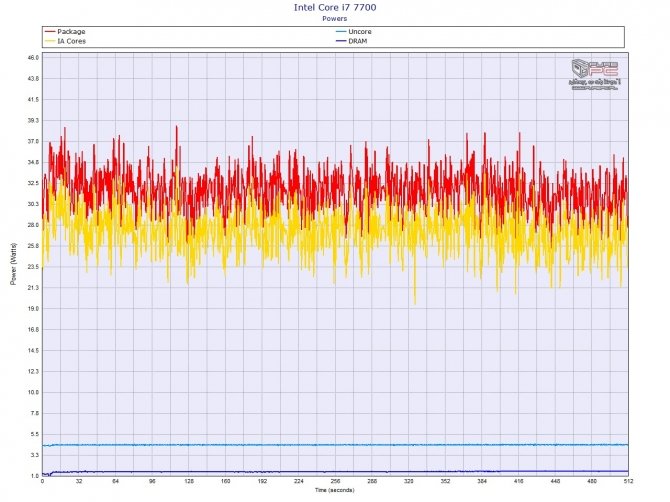This screenshot has width=670, height=502.
Task: Click the flat DRAM power line in the chart
Action: [x=335, y=472]
